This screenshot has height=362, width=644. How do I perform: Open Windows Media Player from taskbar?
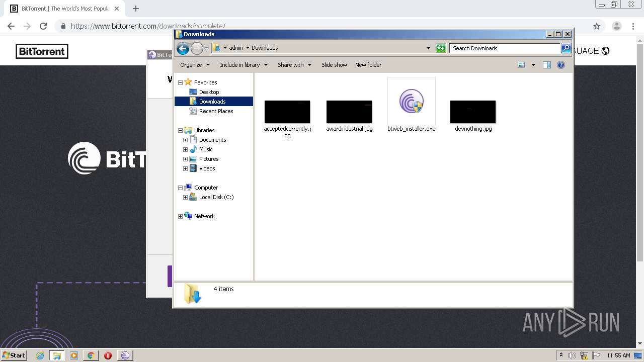(x=74, y=355)
